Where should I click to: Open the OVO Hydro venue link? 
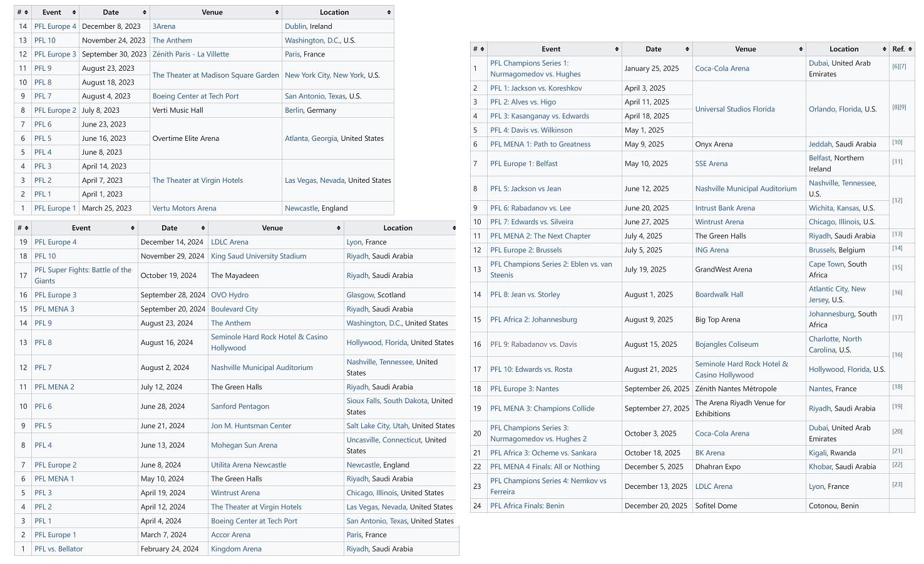[x=230, y=295]
